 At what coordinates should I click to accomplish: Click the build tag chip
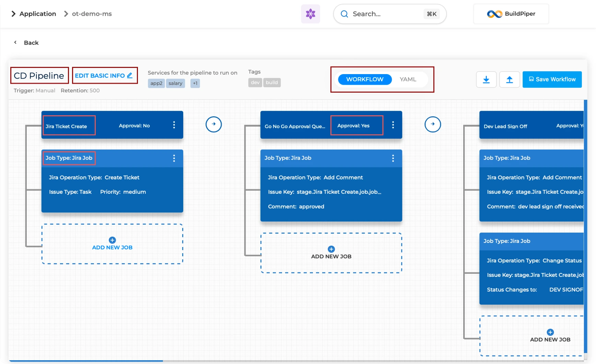coord(272,82)
